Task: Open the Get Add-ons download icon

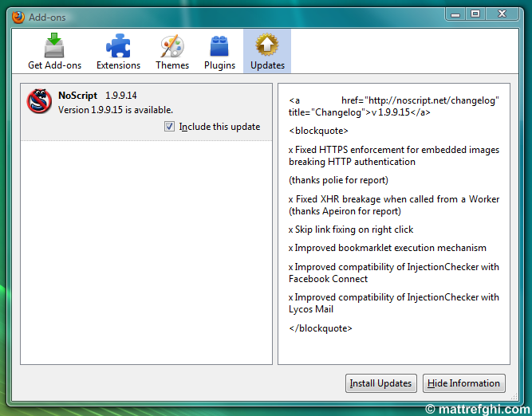Action: pyautogui.click(x=54, y=45)
